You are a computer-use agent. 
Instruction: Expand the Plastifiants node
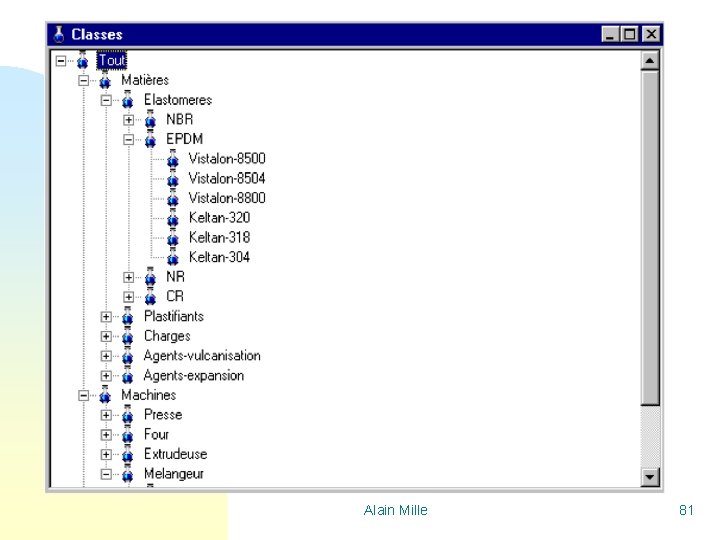pos(106,317)
